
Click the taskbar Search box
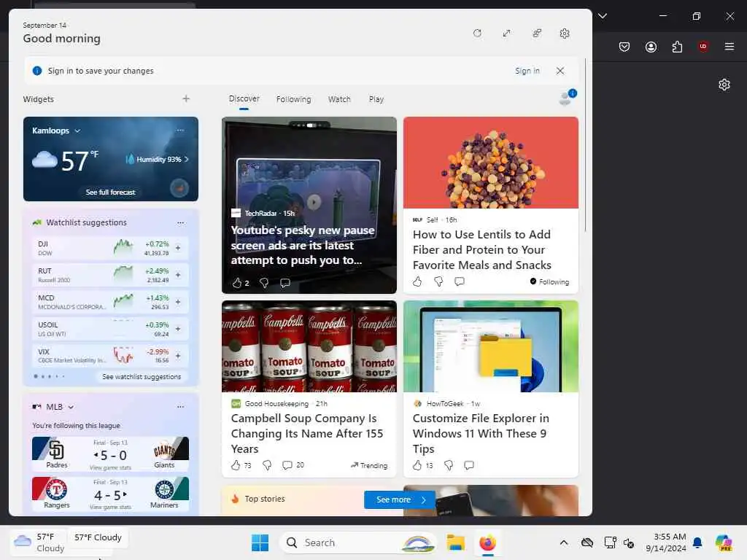point(359,542)
